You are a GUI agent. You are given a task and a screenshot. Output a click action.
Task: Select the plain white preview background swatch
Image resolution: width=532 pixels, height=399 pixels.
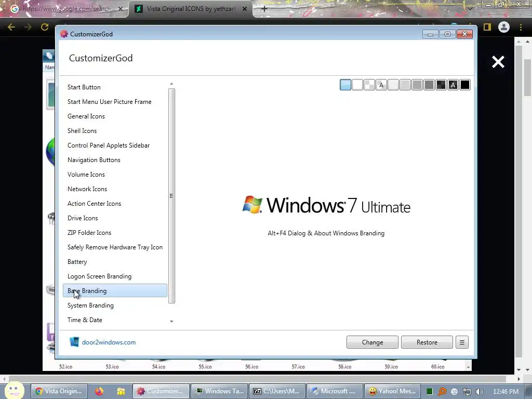[x=357, y=85]
